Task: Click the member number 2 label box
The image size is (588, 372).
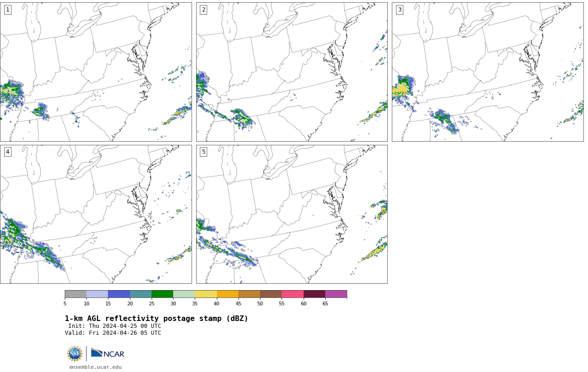Action: click(x=204, y=10)
